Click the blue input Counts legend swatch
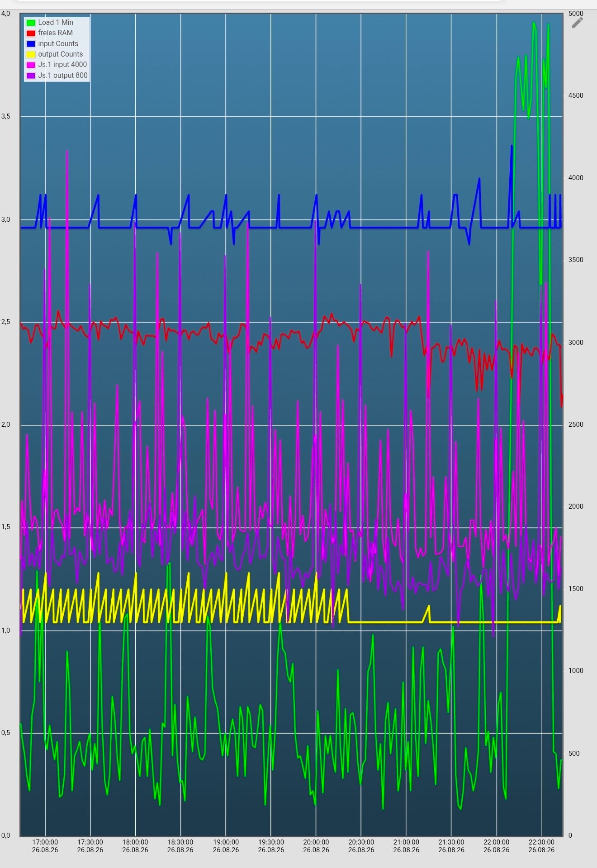The image size is (597, 868). click(31, 44)
